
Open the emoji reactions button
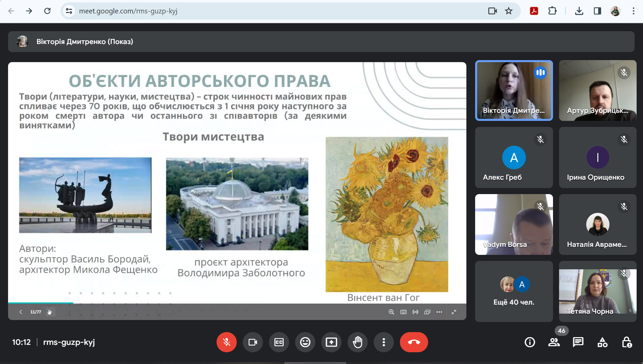coord(305,342)
